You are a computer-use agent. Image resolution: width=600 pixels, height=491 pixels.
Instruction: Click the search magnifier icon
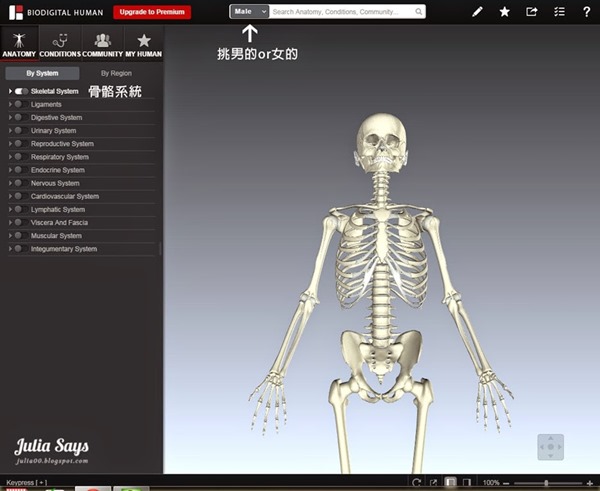click(419, 12)
